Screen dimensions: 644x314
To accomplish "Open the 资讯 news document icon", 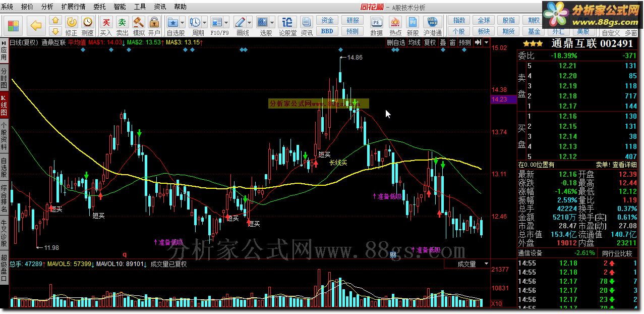I will click(307, 25).
